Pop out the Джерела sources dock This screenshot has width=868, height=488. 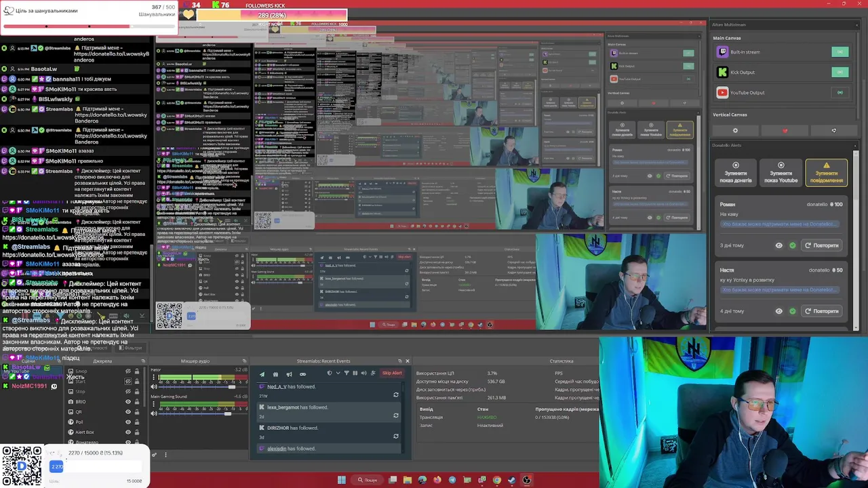click(x=144, y=361)
